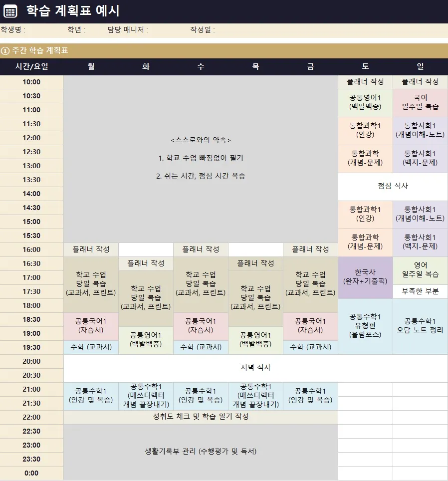The height and width of the screenshot is (481, 448).
Task: Click the 학생명 field label
Action: (x=12, y=30)
